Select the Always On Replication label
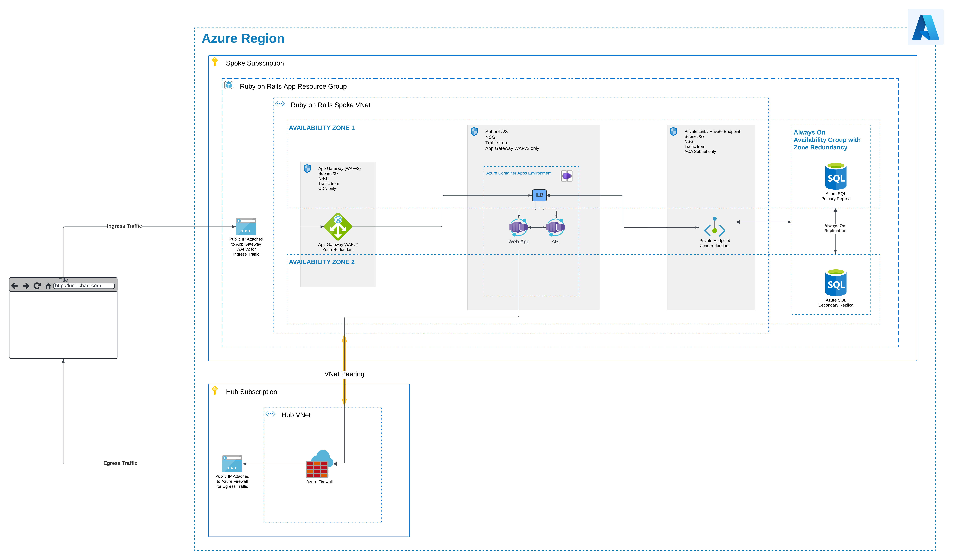This screenshot has height=560, width=953. [835, 228]
